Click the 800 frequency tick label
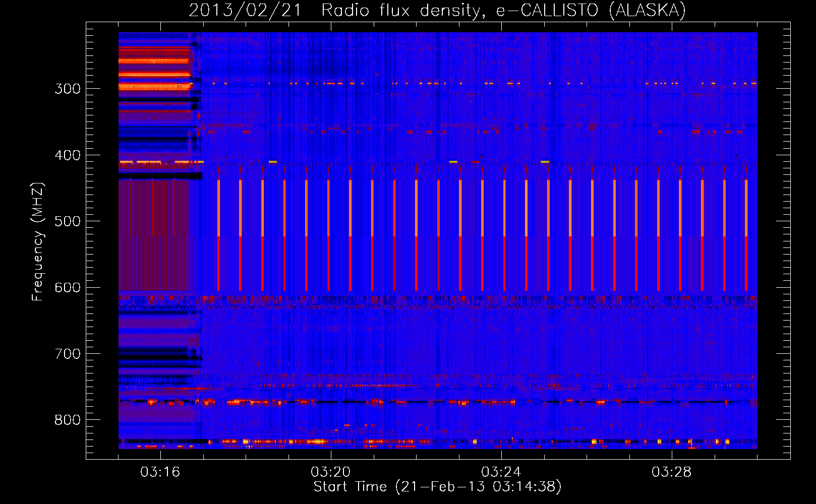Image resolution: width=816 pixels, height=504 pixels. tap(68, 420)
